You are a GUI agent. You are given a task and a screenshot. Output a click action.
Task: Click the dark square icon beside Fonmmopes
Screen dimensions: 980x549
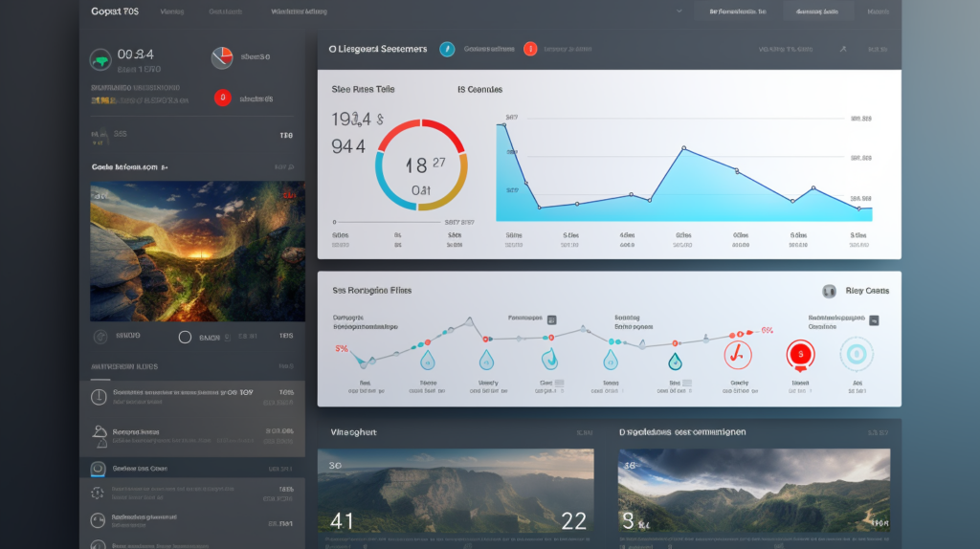(x=552, y=319)
